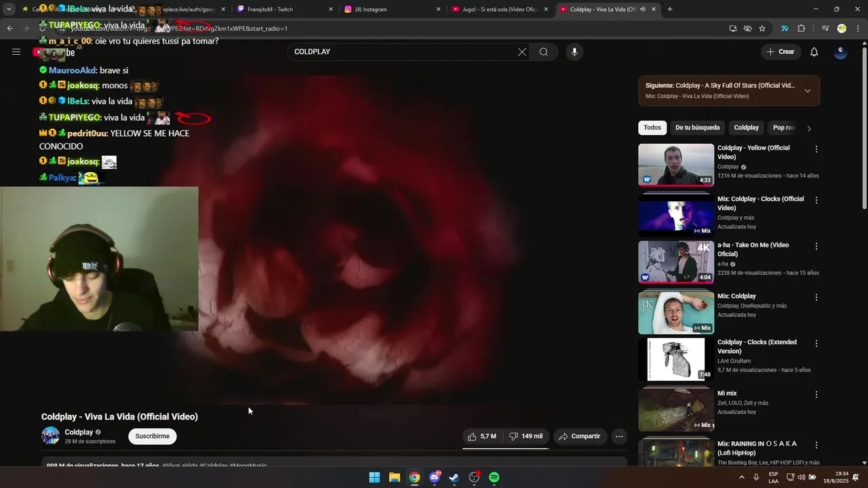Select the Coldplay filter chip
Screen dimensions: 868x488
746,127
